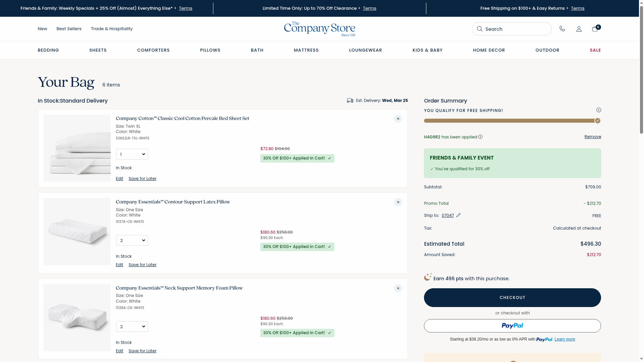Remove the H4G9R2 promo code
This screenshot has width=644, height=362.
coord(592,137)
